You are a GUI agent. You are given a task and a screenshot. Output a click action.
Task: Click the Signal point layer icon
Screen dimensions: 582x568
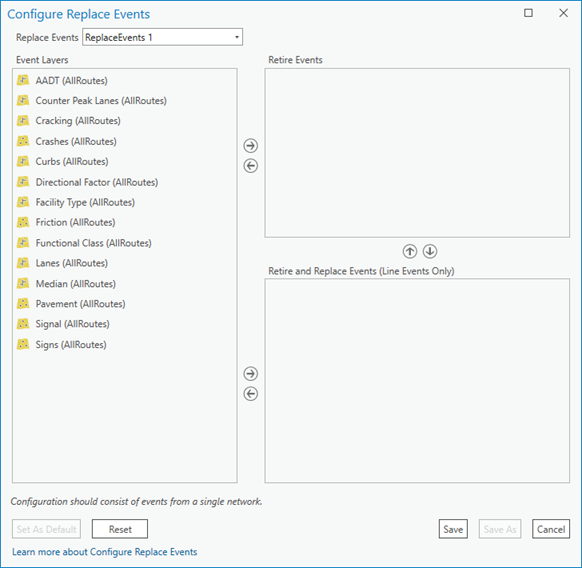(23, 324)
